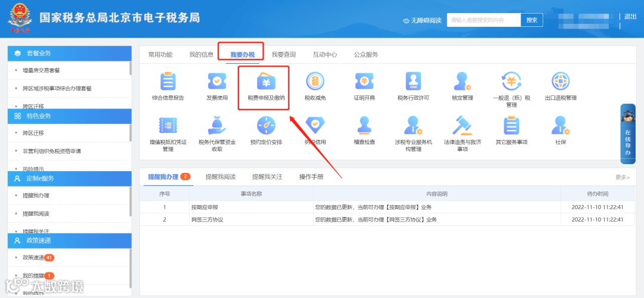Open 稽查检查 icon
This screenshot has height=298, width=644.
pos(364,126)
